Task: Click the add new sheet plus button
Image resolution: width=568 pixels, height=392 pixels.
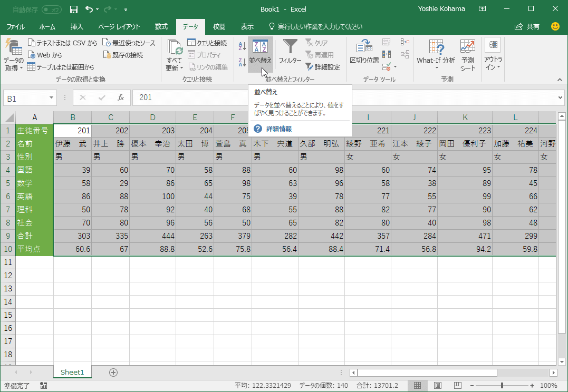Action: coord(113,372)
